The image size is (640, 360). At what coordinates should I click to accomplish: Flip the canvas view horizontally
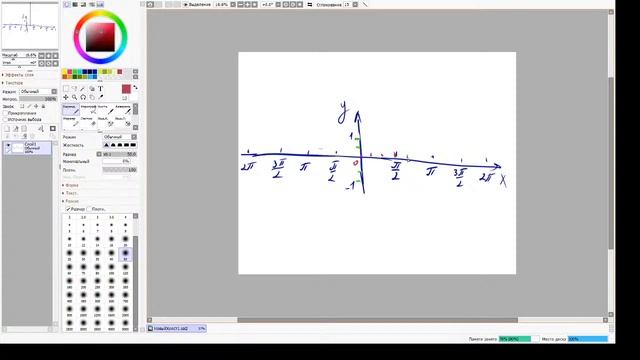pos(310,4)
